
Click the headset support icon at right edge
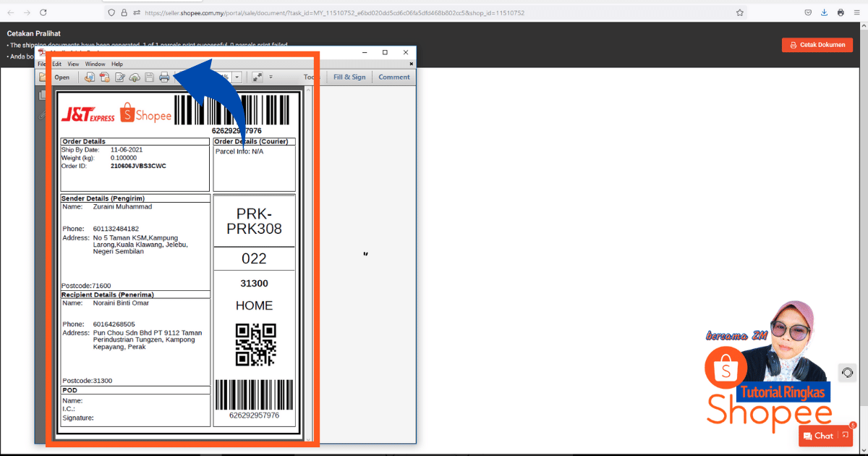tap(847, 373)
